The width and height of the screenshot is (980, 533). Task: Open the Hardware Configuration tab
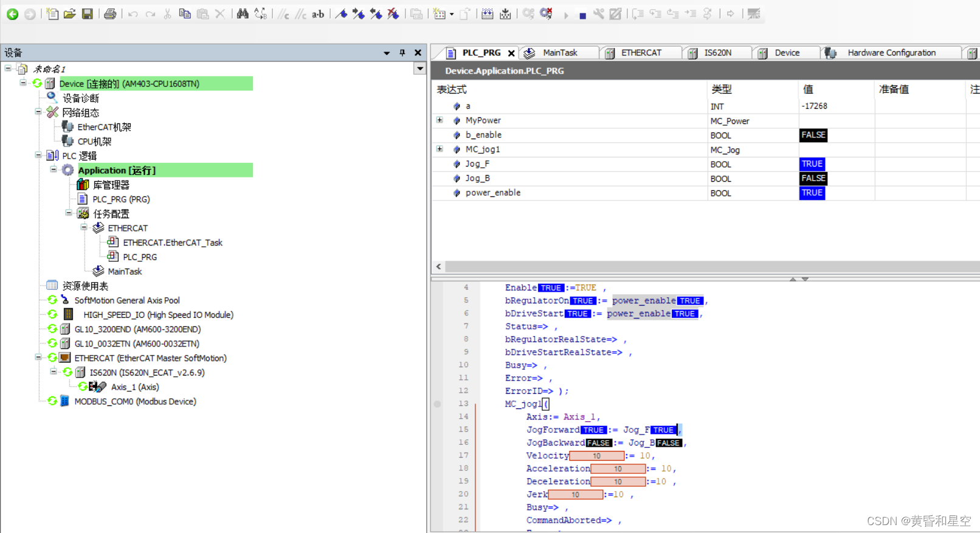tap(891, 53)
